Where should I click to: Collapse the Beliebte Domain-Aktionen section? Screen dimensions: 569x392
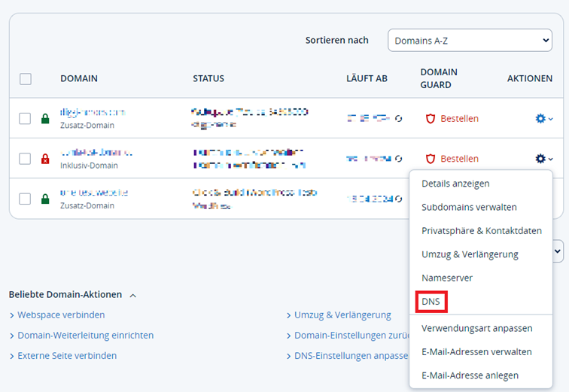[133, 296]
